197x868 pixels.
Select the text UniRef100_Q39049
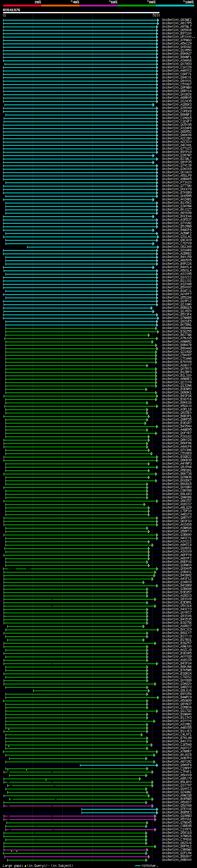pyautogui.click(x=177, y=108)
